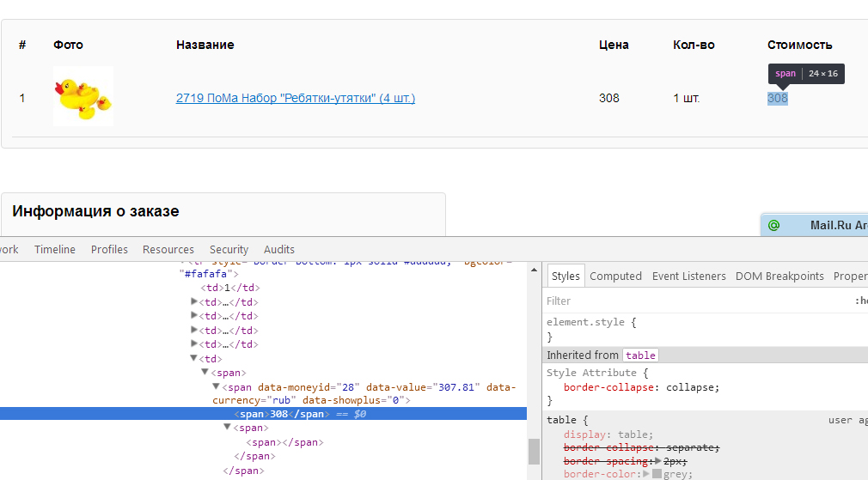Click the grey border-color swatch
Screen dimensions: 868x480
pyautogui.click(x=657, y=474)
